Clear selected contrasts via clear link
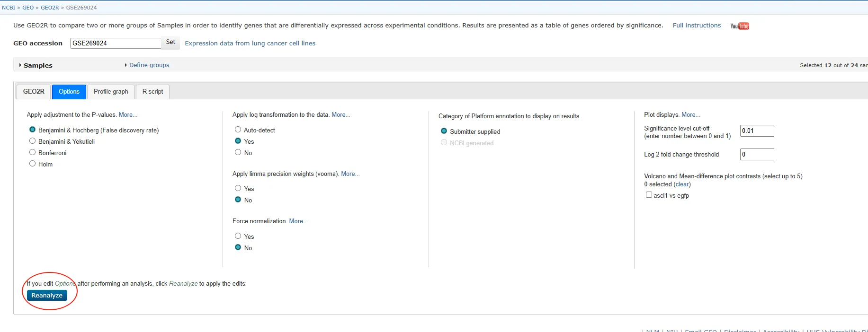868x332 pixels. [x=682, y=184]
